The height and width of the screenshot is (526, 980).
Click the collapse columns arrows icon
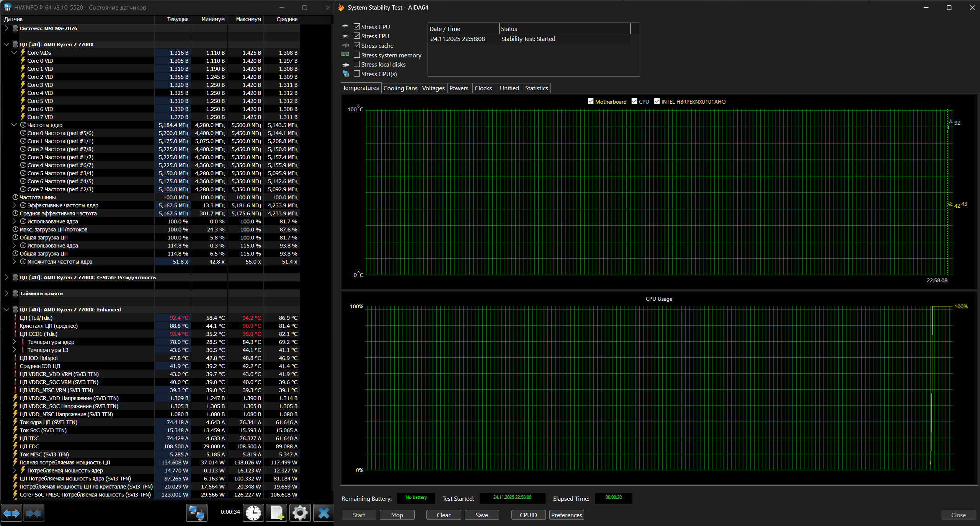click(x=34, y=513)
